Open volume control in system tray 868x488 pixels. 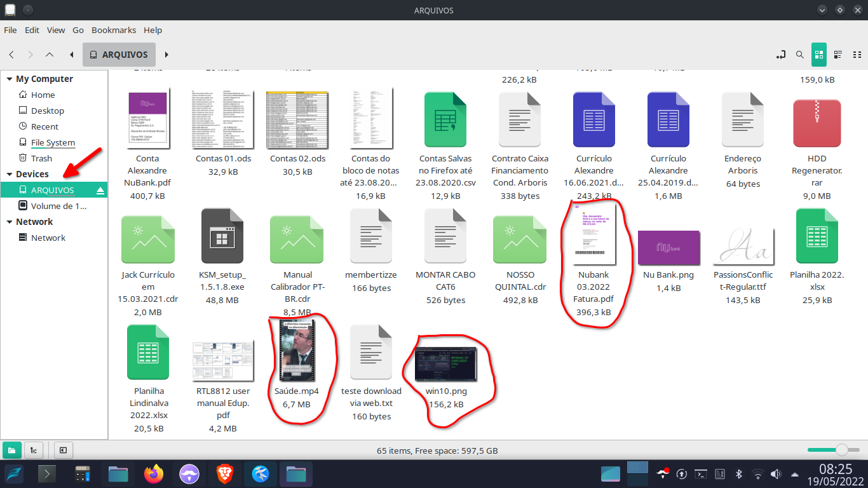coord(775,474)
